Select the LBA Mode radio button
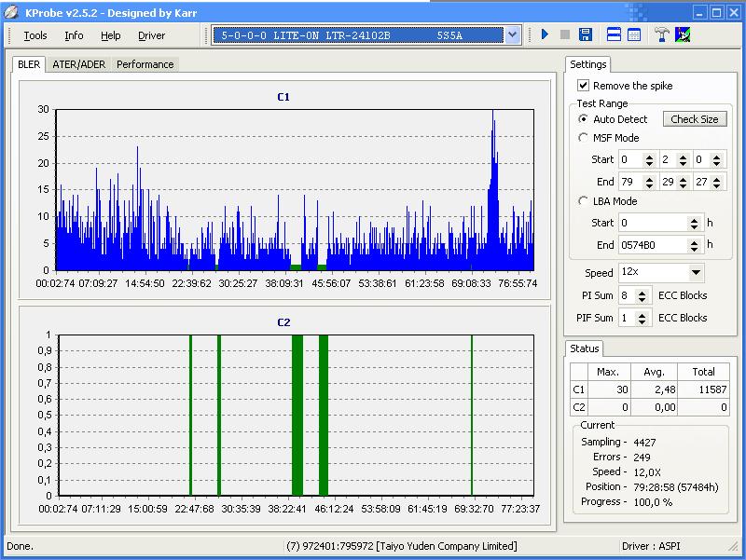This screenshot has height=560, width=746. (x=584, y=201)
